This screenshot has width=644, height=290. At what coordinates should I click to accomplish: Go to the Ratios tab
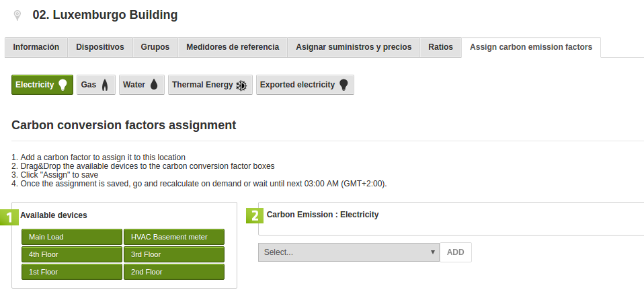click(x=440, y=47)
